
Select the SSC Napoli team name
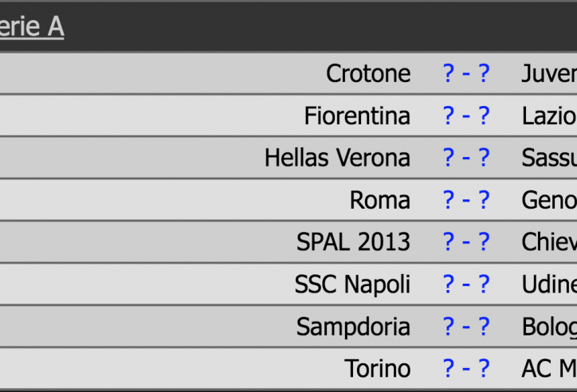point(352,284)
